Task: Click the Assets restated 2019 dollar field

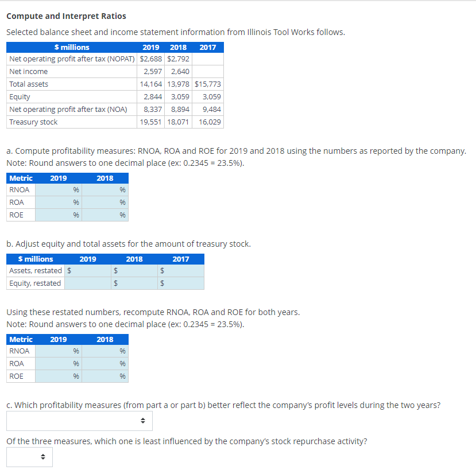Action: coord(86,270)
